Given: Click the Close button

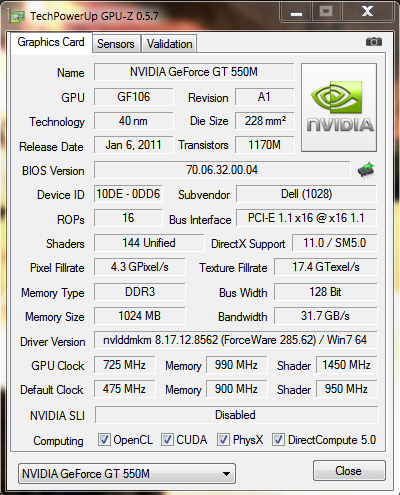Looking at the screenshot, I should pyautogui.click(x=349, y=471).
